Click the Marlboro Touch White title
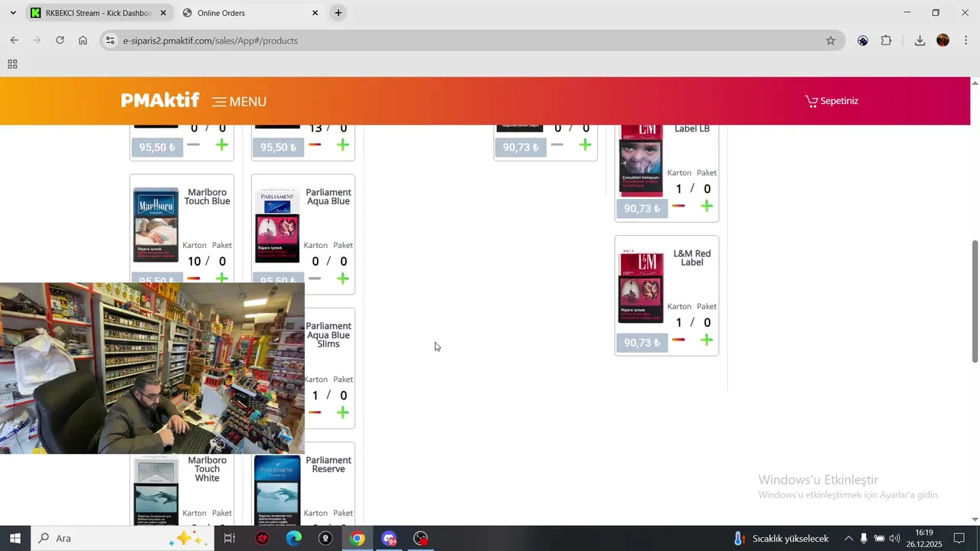 207,469
